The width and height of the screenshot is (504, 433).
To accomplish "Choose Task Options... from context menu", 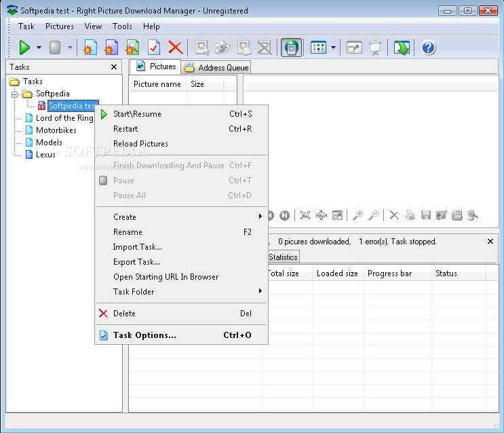I will pos(181,335).
